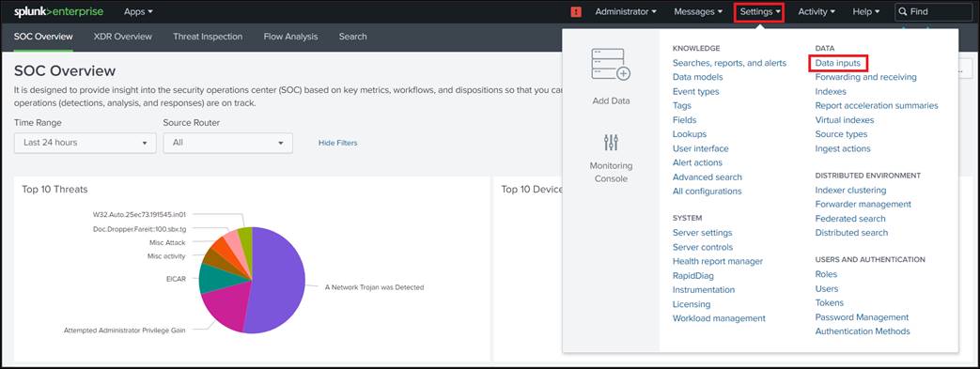The height and width of the screenshot is (369, 980).
Task: Open the Fields settings
Action: point(684,120)
